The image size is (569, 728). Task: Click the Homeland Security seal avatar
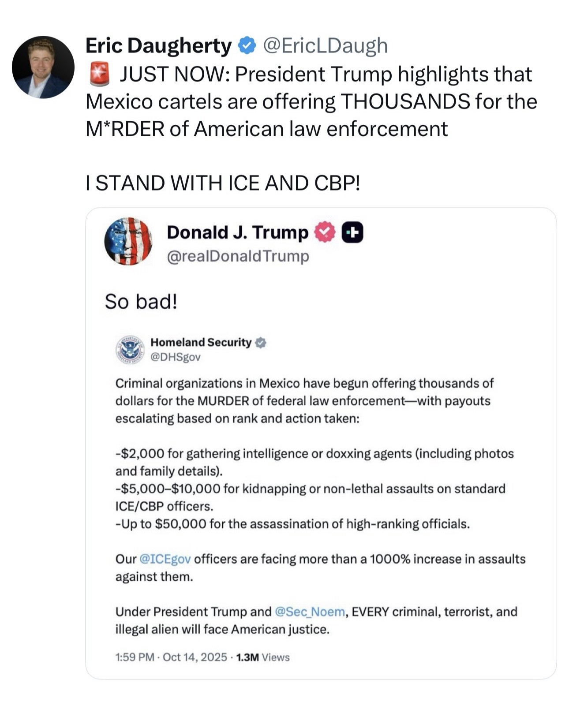(130, 350)
